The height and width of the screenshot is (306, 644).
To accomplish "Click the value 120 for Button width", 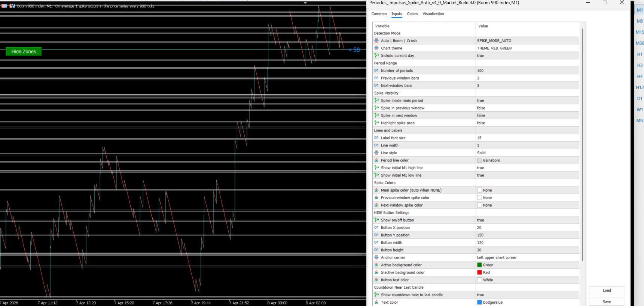I will (x=480, y=242).
